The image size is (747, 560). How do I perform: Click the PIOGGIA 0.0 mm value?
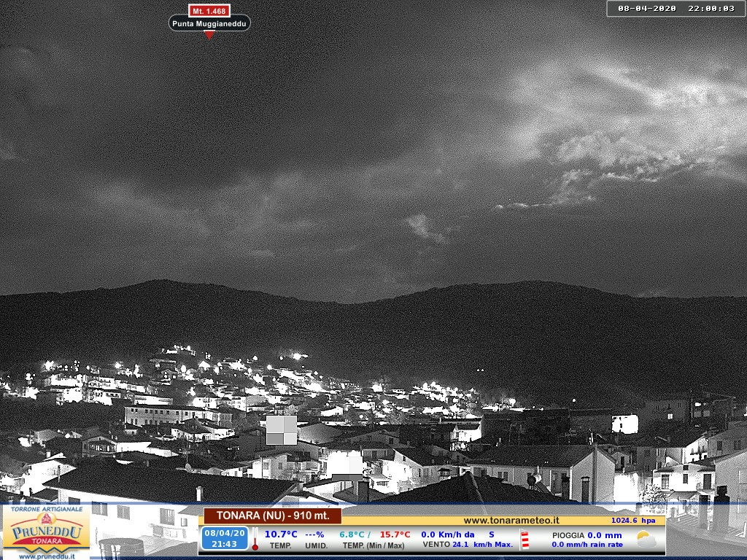[587, 535]
